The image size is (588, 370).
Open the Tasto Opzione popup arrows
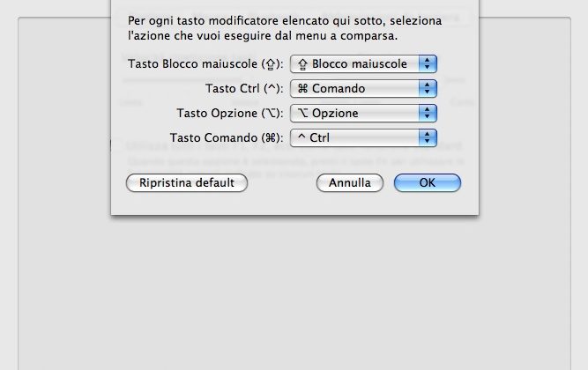[428, 113]
